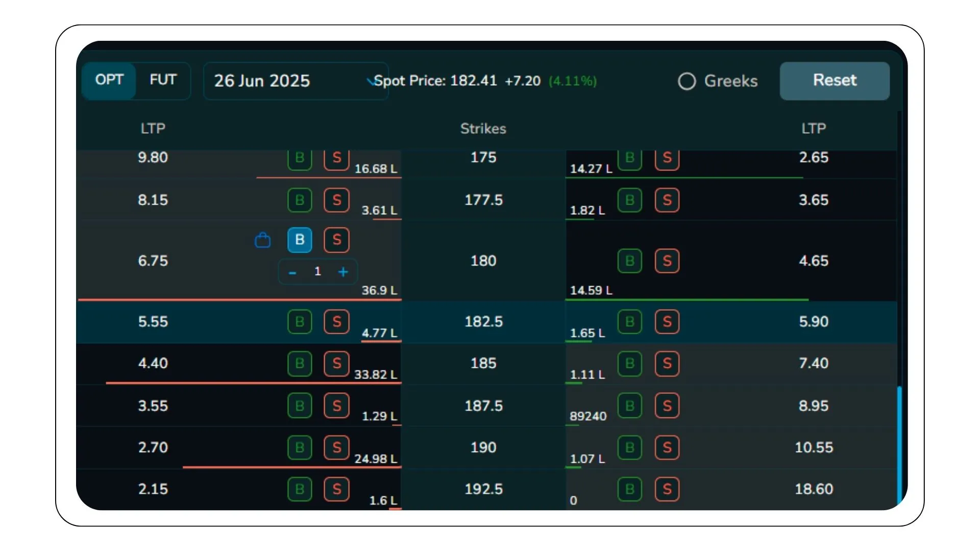980x551 pixels.
Task: Click the B icon for the 177.5 call
Action: (300, 201)
